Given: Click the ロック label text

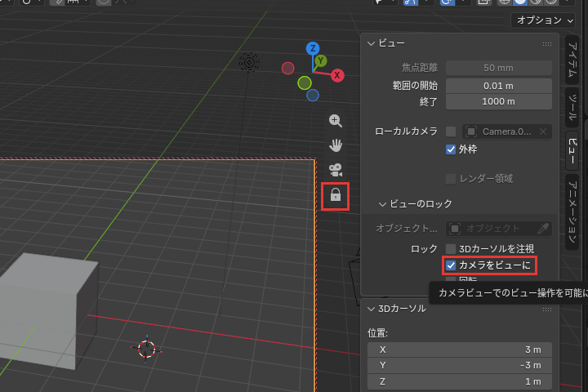Looking at the screenshot, I should point(424,249).
